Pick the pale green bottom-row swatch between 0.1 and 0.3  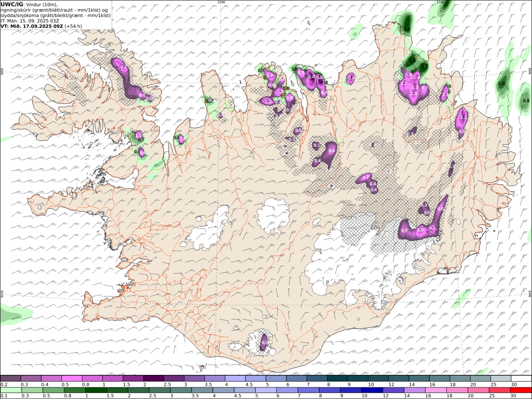[11, 390]
